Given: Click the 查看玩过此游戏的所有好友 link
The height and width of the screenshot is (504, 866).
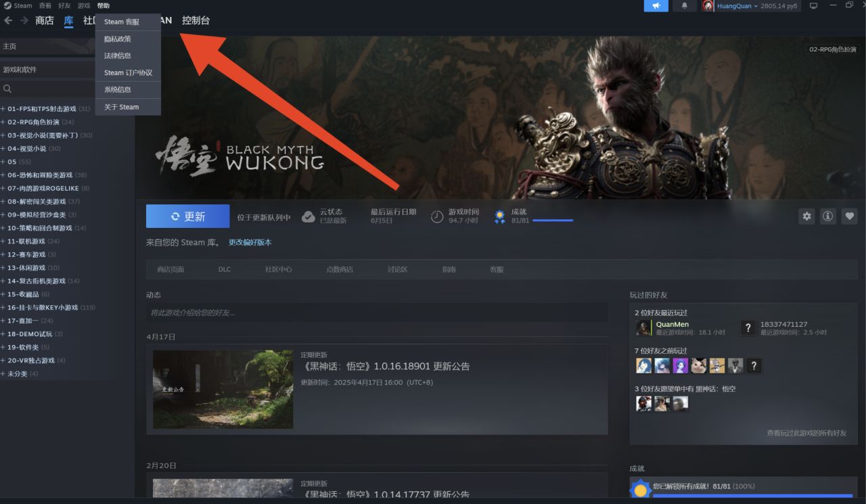Looking at the screenshot, I should 806,433.
